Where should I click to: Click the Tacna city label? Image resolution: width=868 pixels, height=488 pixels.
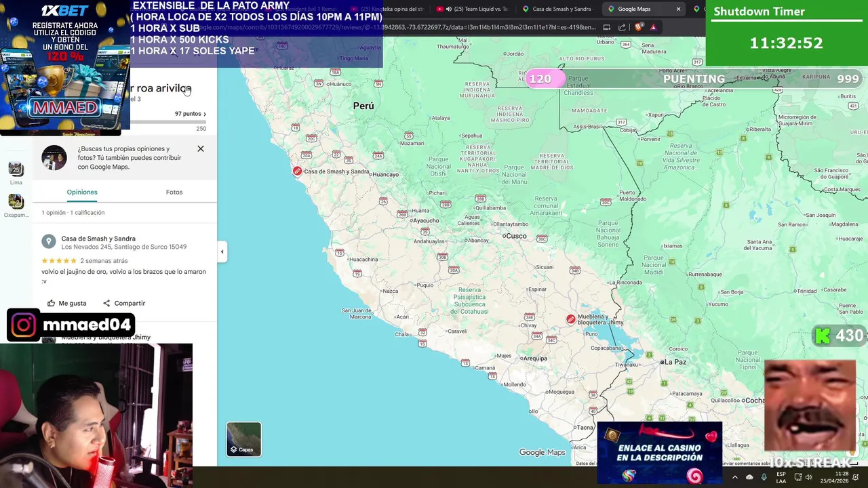[584, 427]
